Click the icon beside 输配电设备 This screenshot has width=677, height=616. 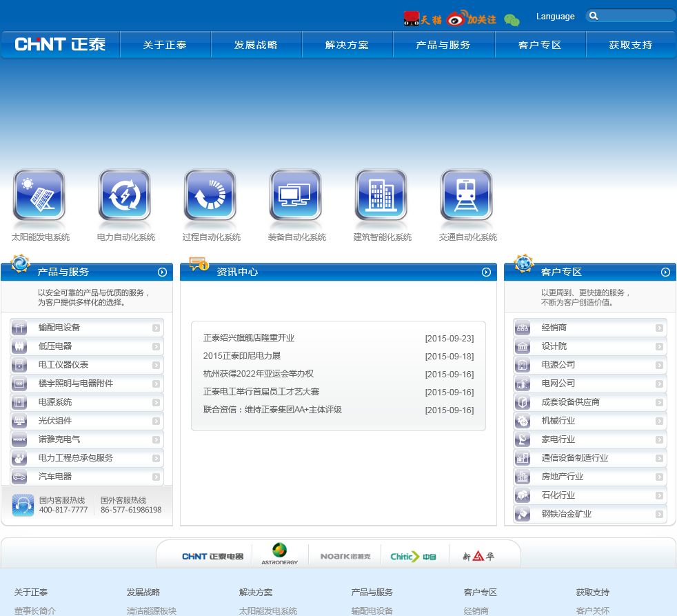(19, 328)
